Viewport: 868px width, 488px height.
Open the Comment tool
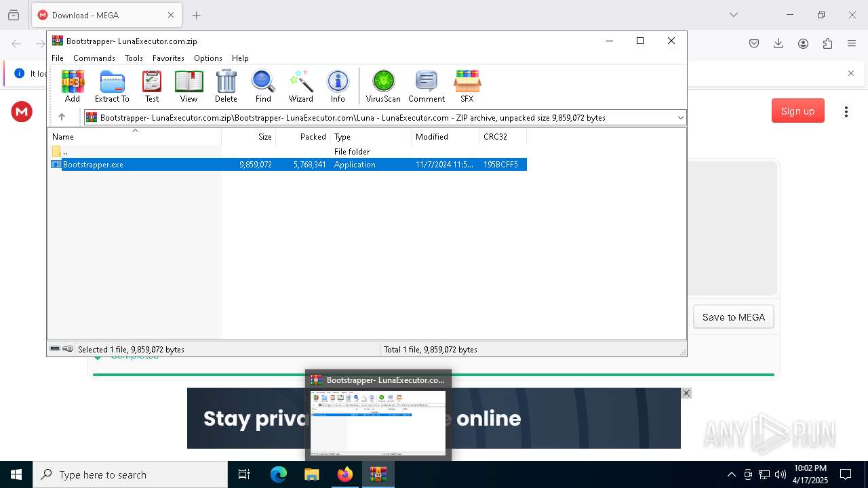[427, 86]
